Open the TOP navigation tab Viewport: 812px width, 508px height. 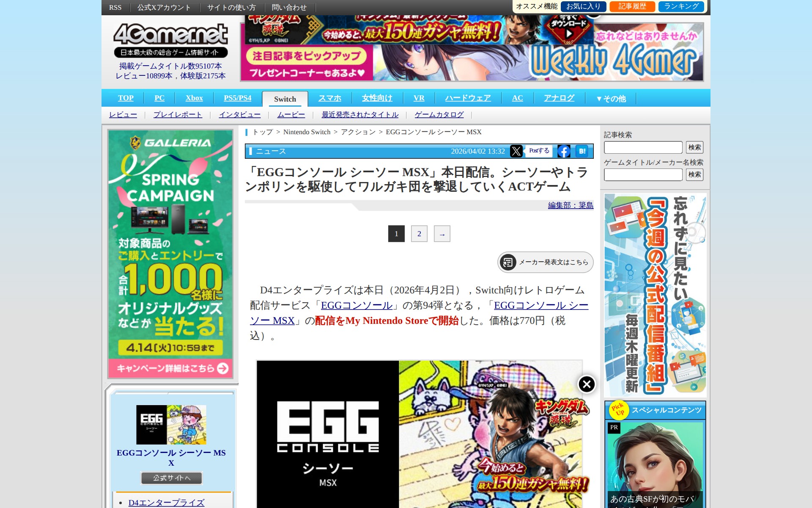pos(126,98)
